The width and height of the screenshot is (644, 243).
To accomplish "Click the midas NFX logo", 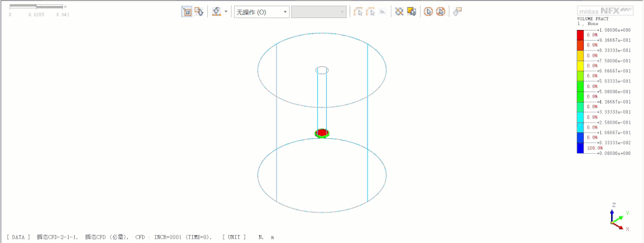I will pos(605,11).
